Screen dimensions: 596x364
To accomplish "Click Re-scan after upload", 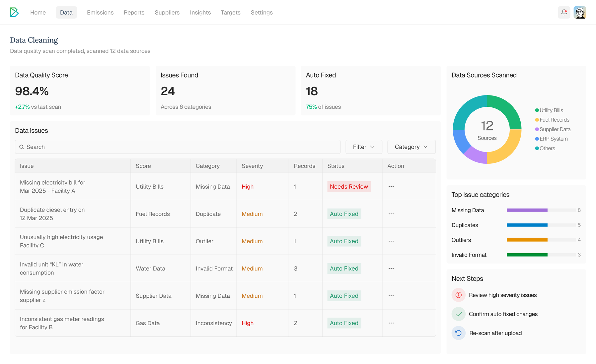I will coord(495,333).
